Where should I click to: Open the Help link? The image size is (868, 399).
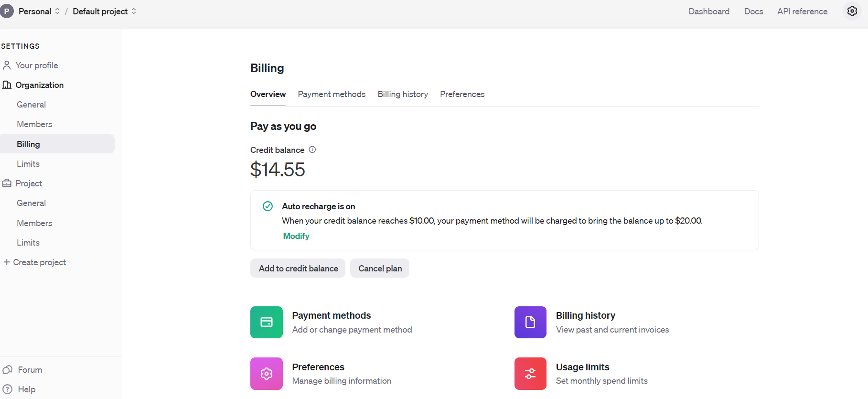[x=27, y=389]
